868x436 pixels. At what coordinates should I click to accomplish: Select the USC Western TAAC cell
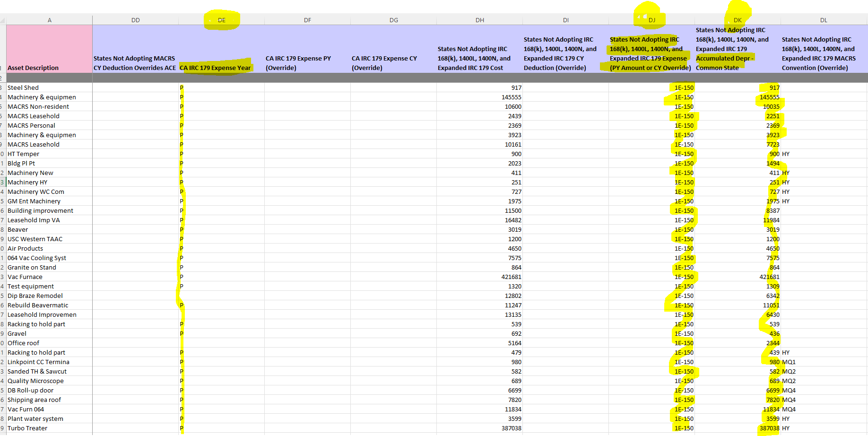click(x=49, y=239)
